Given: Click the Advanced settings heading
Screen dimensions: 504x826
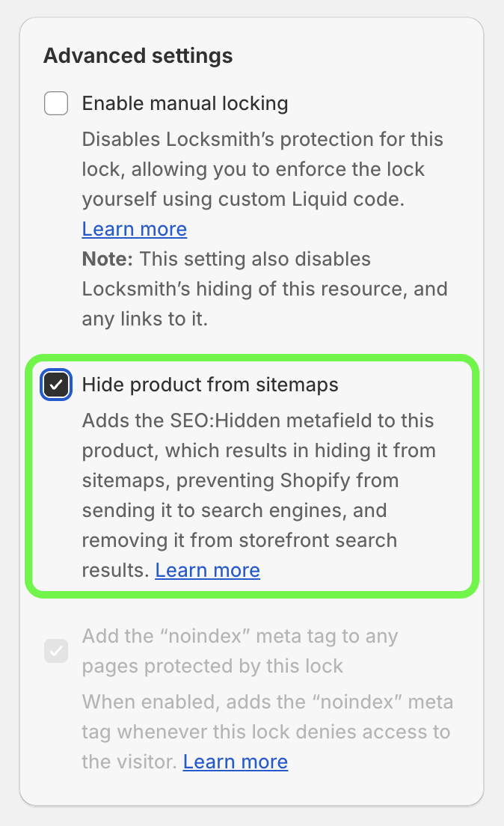Looking at the screenshot, I should click(138, 56).
